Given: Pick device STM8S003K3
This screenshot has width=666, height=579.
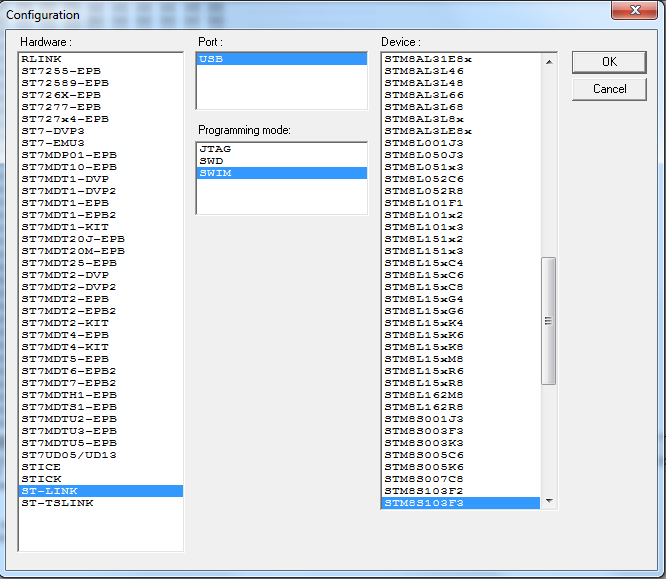Looking at the screenshot, I should click(461, 443).
